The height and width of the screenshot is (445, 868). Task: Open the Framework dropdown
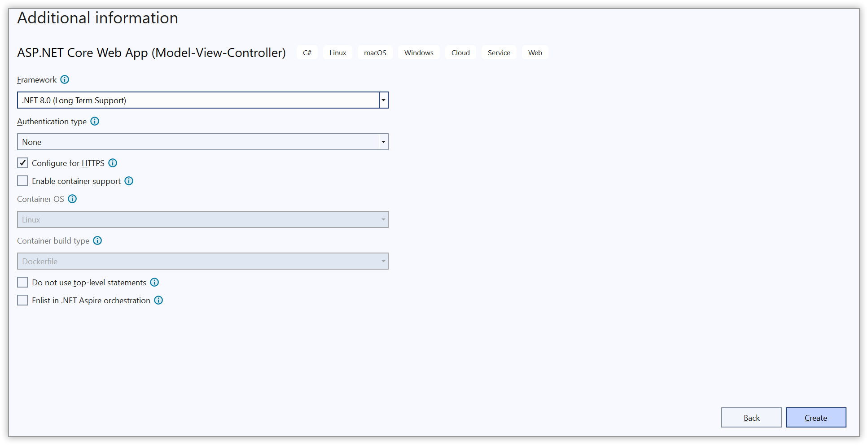383,100
